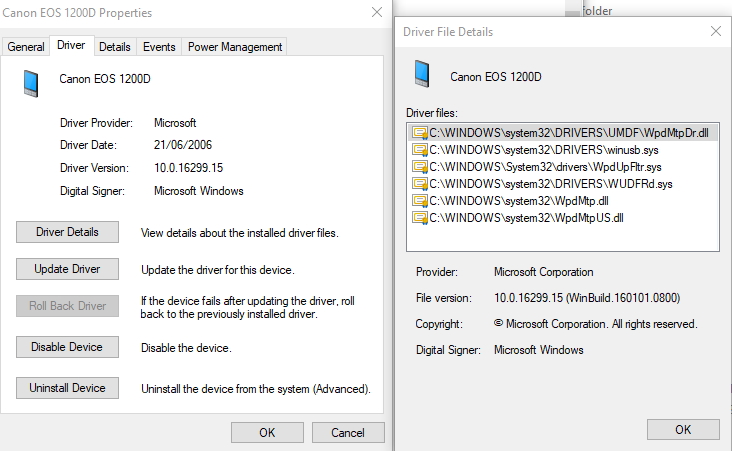Click the Update Driver button
Viewport: 732px width, 451px height.
[x=67, y=269]
